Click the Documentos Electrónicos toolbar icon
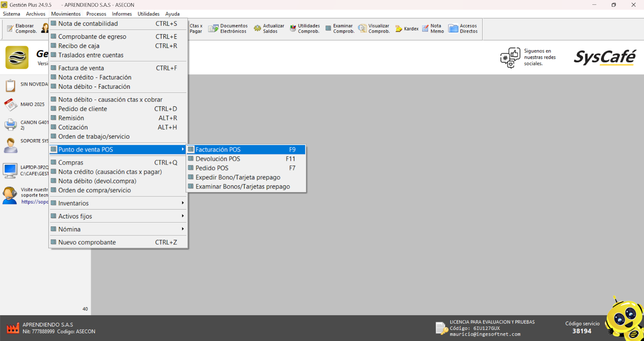This screenshot has width=644, height=341. 213,29
